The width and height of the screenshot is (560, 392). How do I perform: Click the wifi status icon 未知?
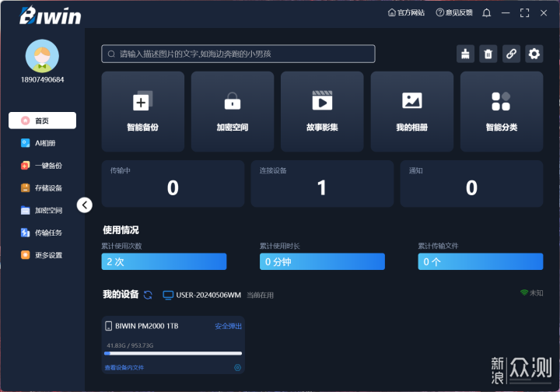pos(524,292)
